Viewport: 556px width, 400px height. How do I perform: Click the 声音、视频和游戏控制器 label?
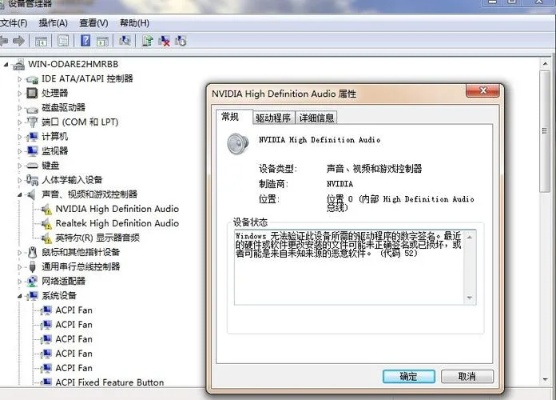point(89,194)
